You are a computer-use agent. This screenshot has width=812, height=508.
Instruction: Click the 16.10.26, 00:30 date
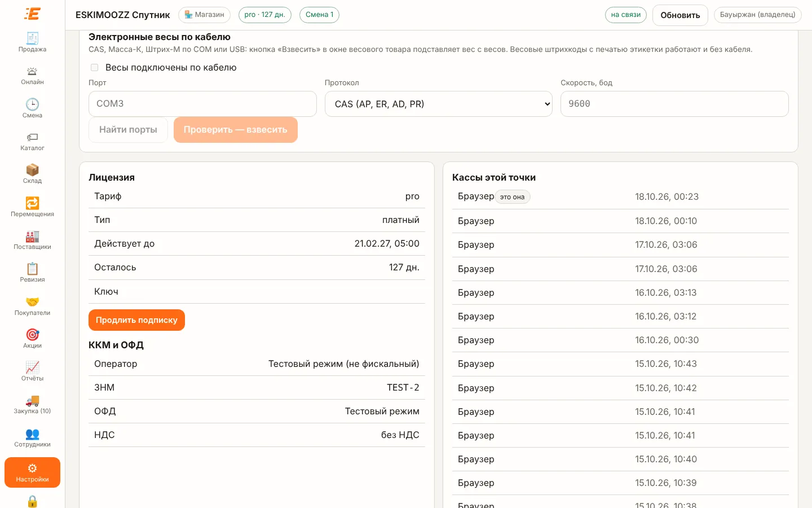(667, 340)
